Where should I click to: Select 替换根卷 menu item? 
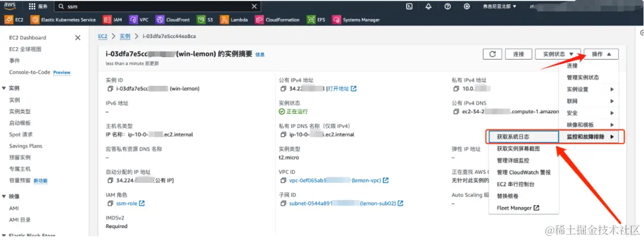pos(524,196)
